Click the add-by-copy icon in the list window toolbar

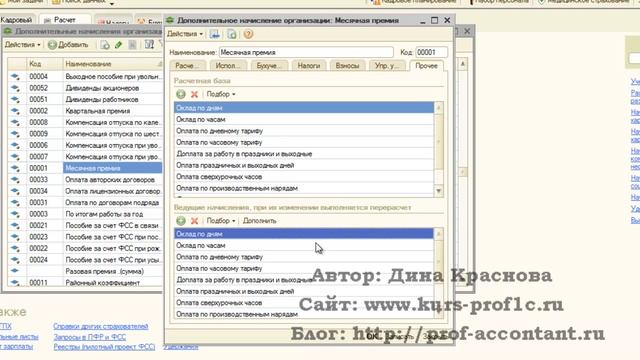pos(105,45)
